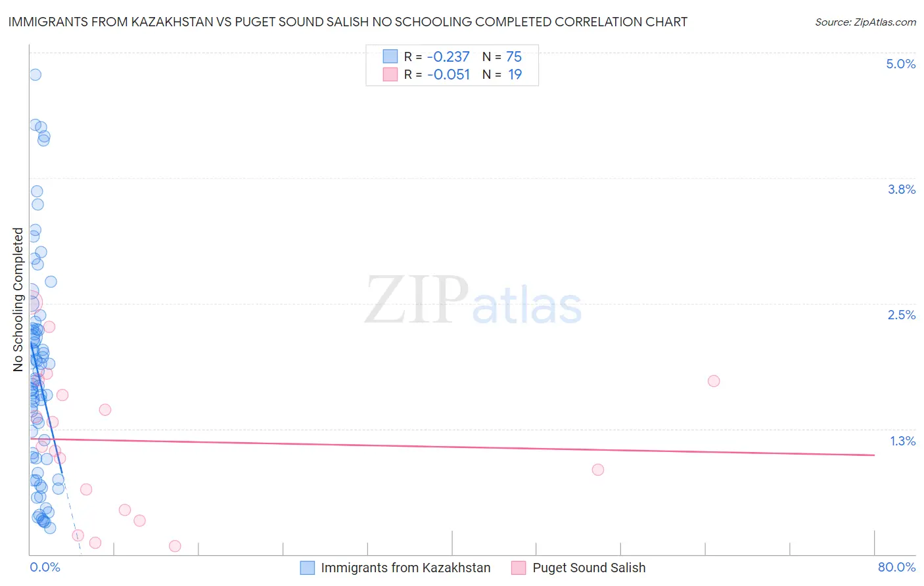This screenshot has width=924, height=586.
Task: Click the pink point below the pink regression line at far right
Action: (x=597, y=469)
